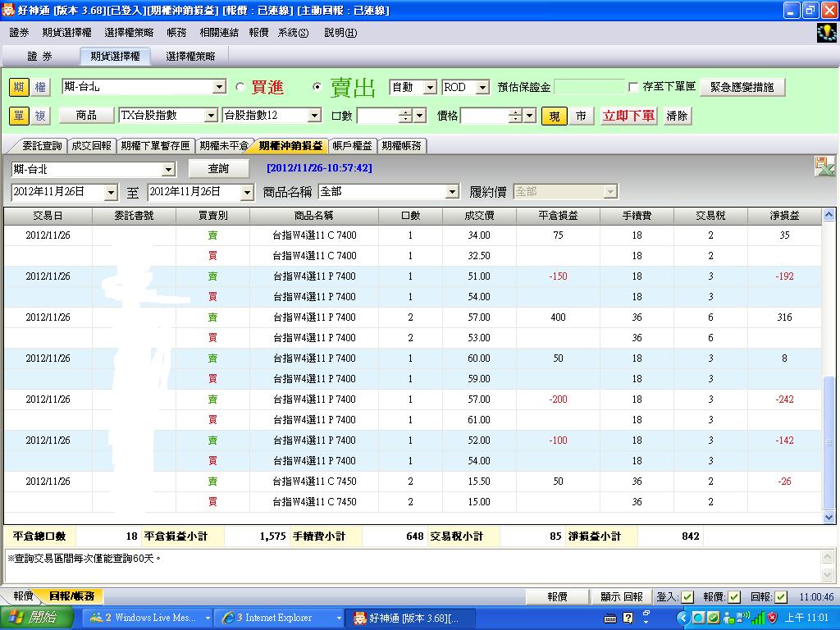Click the language bar restore icon in the taskbar

click(x=646, y=612)
